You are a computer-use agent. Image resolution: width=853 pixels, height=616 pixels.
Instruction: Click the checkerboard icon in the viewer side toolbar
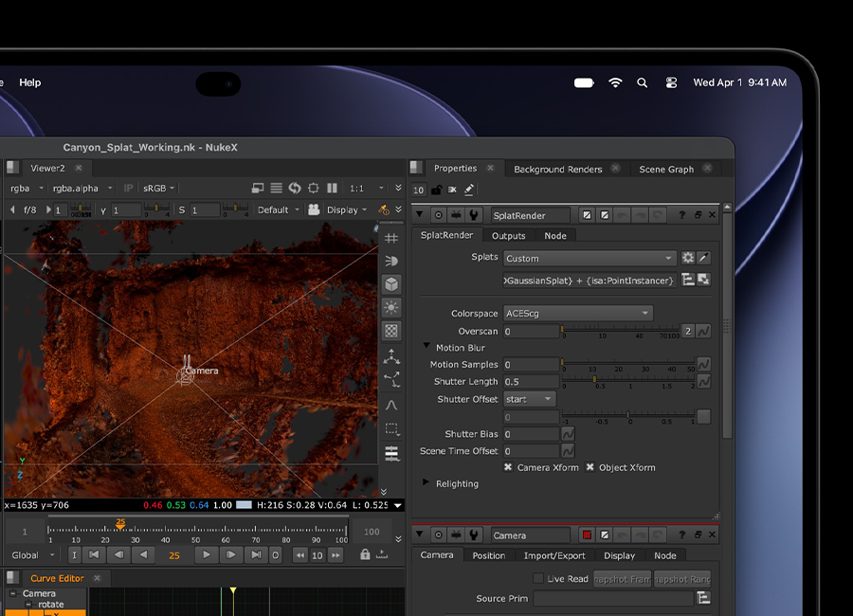point(391,331)
